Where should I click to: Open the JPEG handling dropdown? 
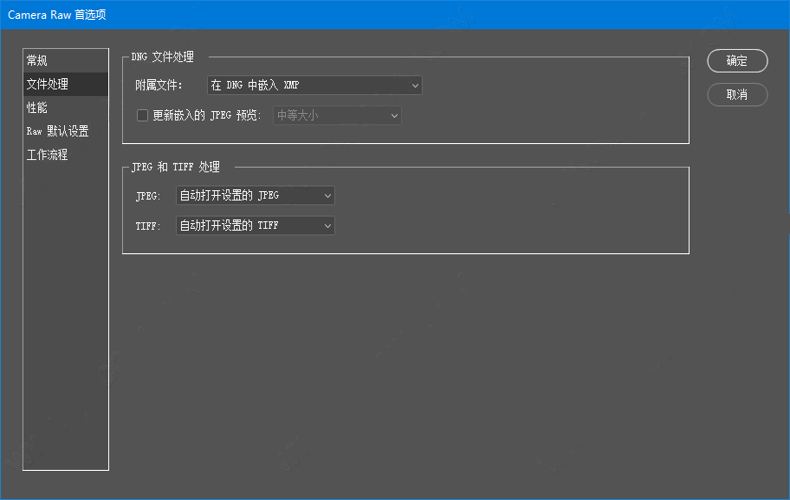(x=255, y=196)
